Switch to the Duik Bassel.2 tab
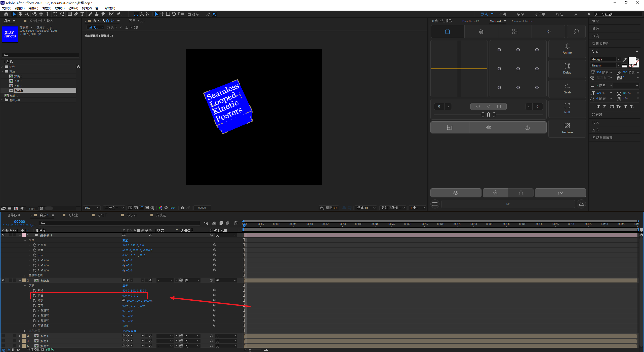Screen dimensions: 644x352 (470, 21)
